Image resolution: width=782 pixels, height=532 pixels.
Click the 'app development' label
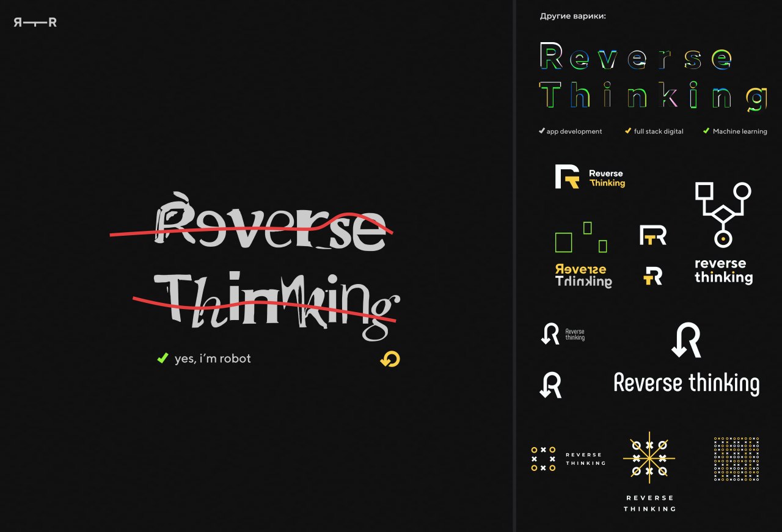574,131
